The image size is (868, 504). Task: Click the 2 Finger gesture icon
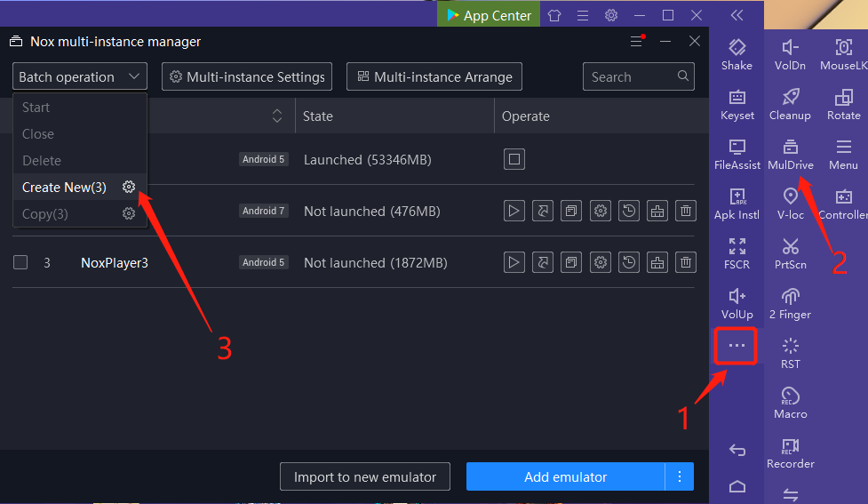790,296
